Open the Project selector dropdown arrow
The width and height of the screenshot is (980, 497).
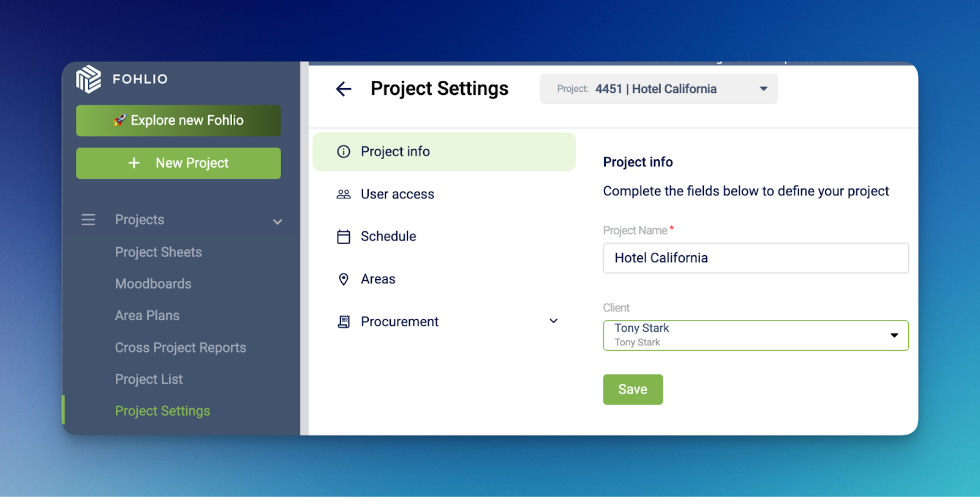pos(763,89)
